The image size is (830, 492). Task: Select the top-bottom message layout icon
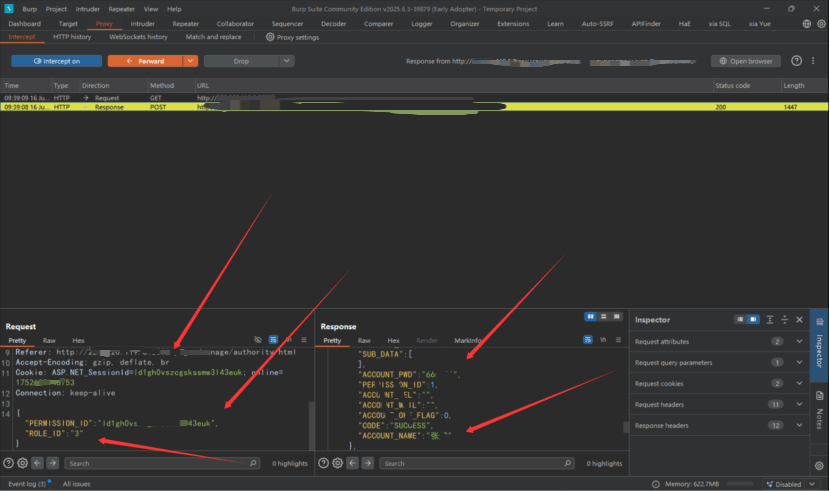coord(603,316)
